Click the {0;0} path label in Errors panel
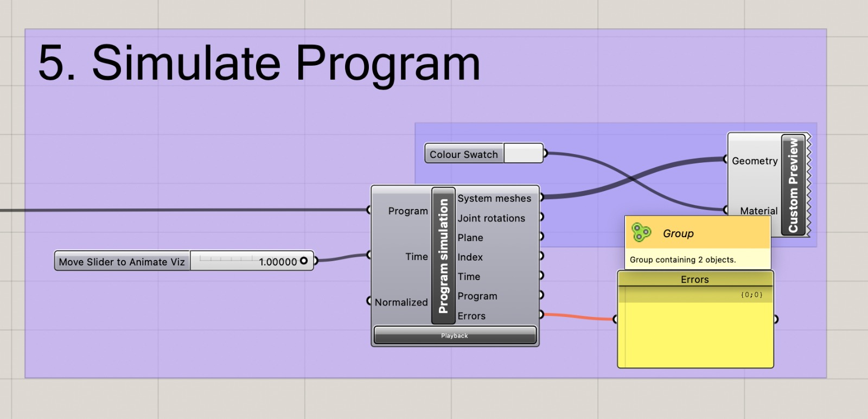868x419 pixels. coord(751,295)
